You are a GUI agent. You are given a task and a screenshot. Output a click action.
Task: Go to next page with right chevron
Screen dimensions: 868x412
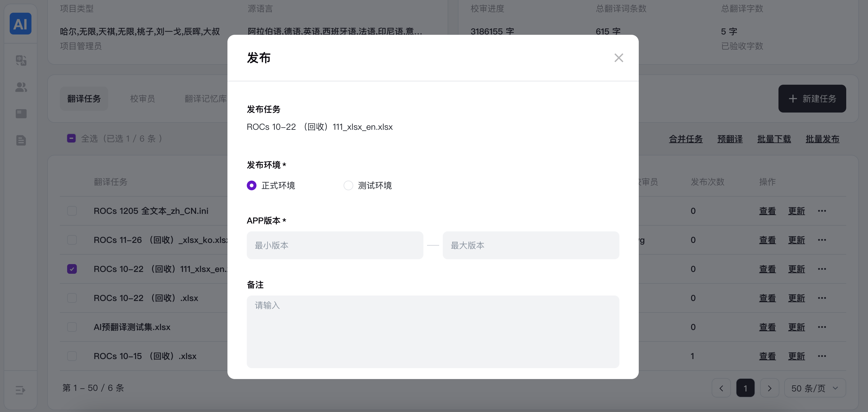(x=769, y=388)
